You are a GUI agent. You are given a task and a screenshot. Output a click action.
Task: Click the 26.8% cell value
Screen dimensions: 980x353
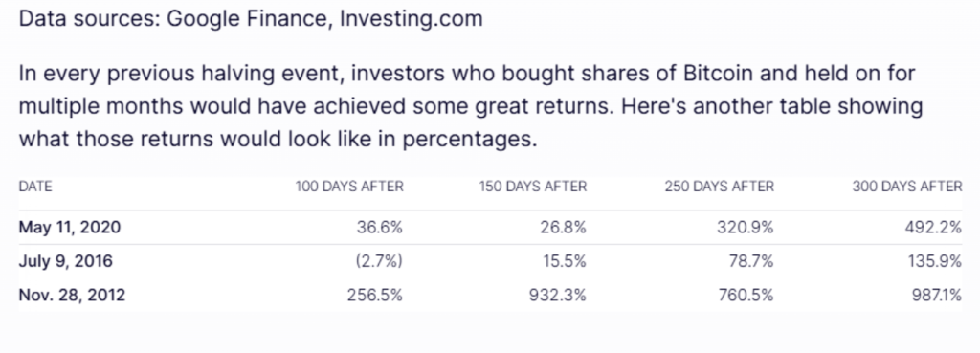tap(563, 228)
